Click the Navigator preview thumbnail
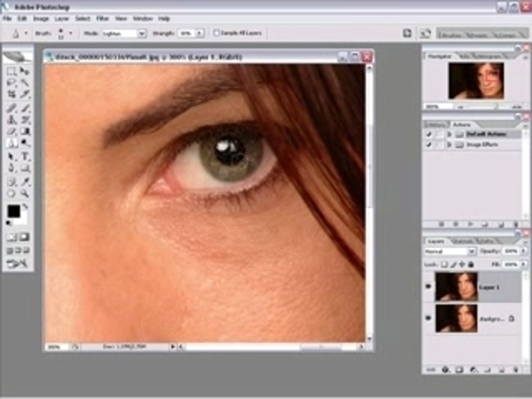This screenshot has width=532, height=399. tap(476, 81)
